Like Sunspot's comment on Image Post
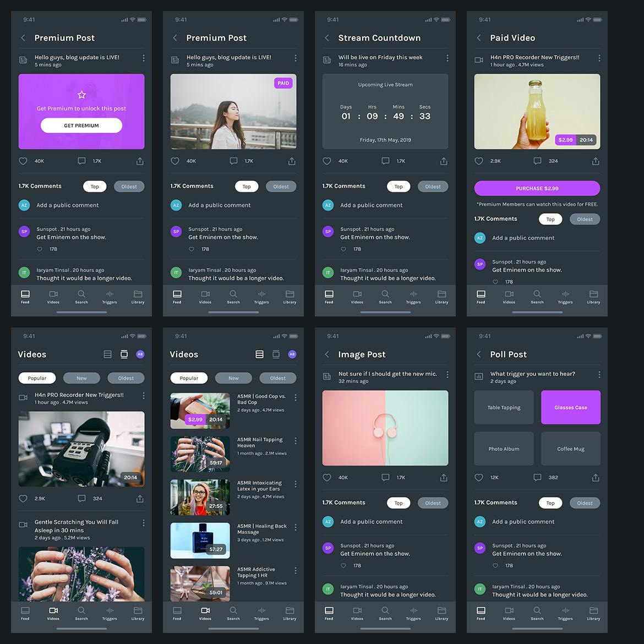Image resolution: width=644 pixels, height=644 pixels. pos(343,565)
